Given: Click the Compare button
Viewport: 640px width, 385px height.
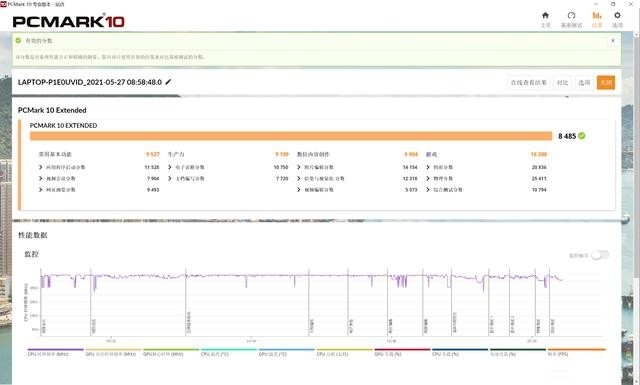Looking at the screenshot, I should (562, 82).
